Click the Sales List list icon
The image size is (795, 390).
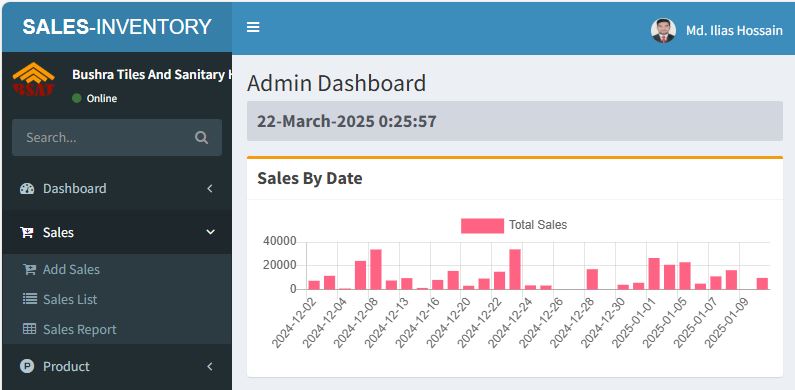[29, 299]
